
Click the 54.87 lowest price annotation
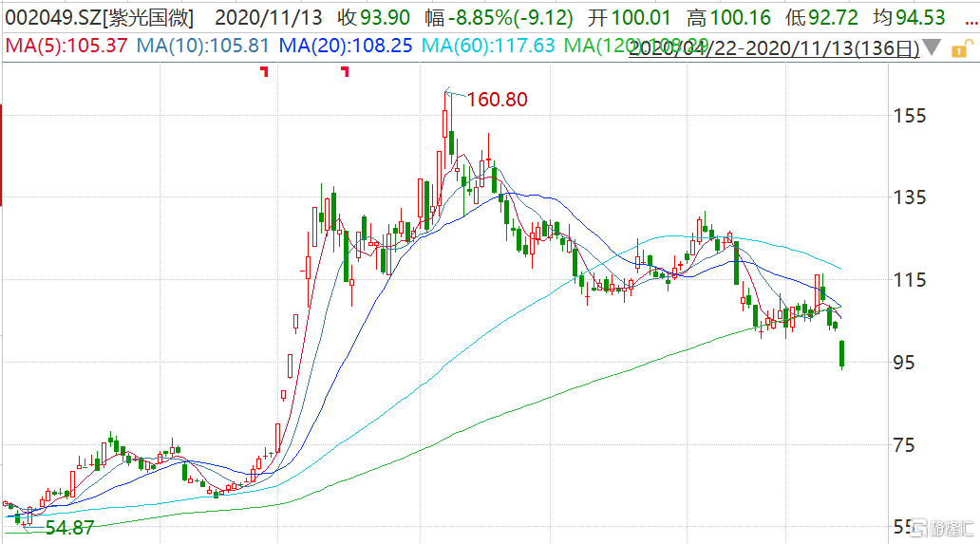(69, 528)
